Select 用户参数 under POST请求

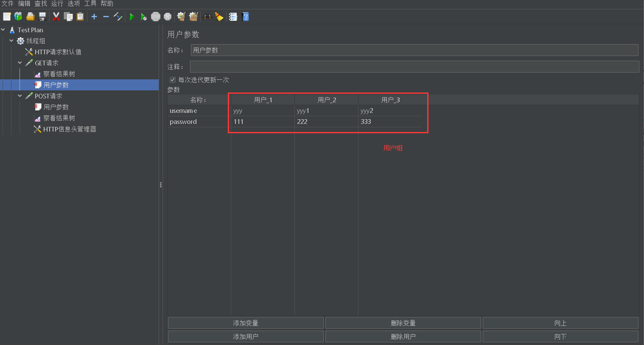point(56,107)
